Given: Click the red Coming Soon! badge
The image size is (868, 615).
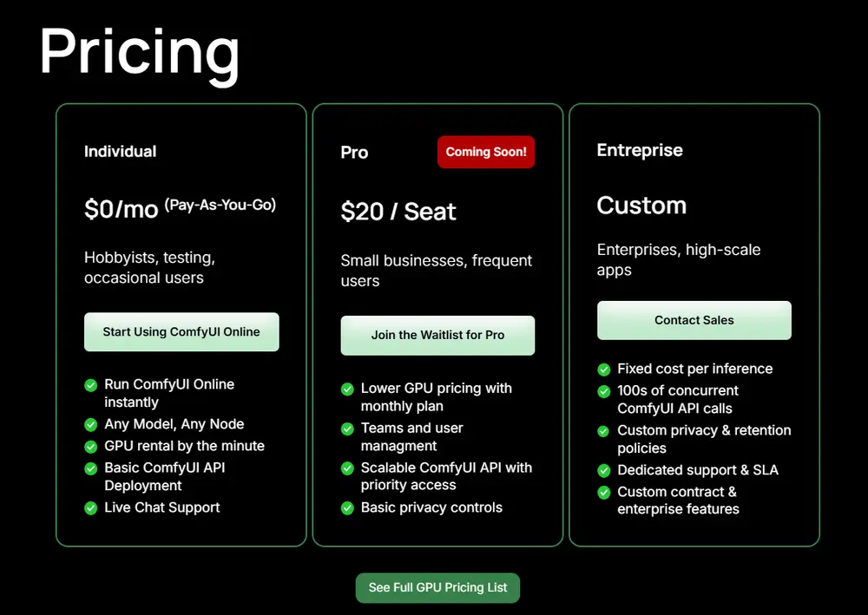Looking at the screenshot, I should [486, 152].
